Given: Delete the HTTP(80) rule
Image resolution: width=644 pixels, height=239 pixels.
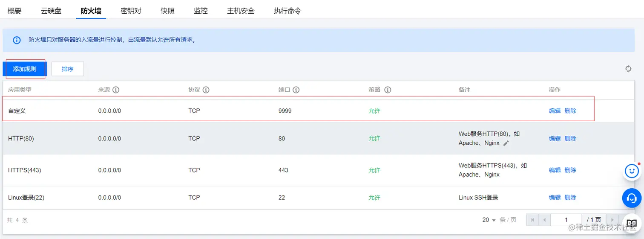Looking at the screenshot, I should [570, 138].
